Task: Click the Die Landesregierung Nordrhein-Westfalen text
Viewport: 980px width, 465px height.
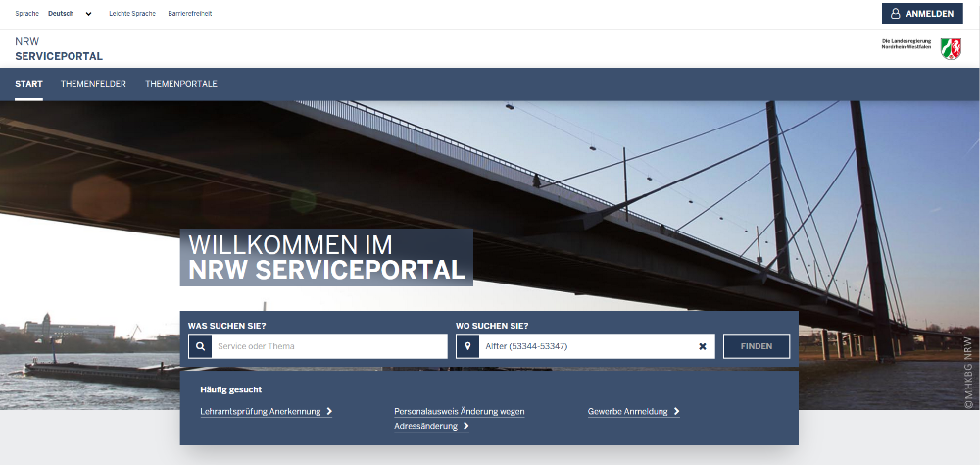Action: (906, 44)
